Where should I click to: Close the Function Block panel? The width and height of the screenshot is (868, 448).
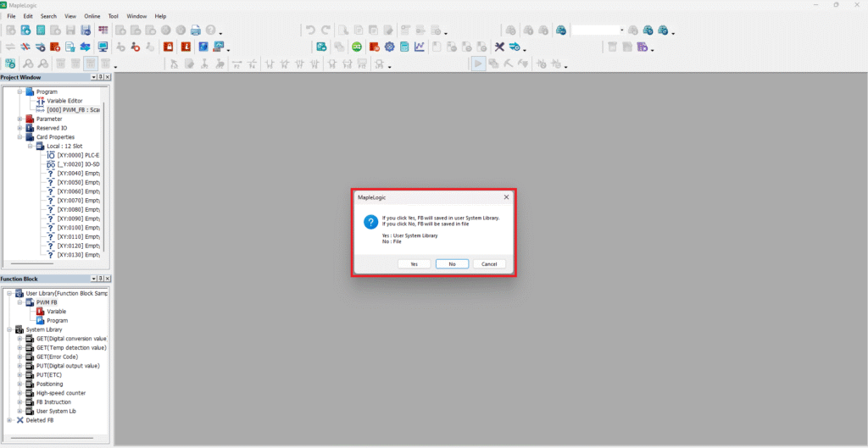pyautogui.click(x=108, y=279)
